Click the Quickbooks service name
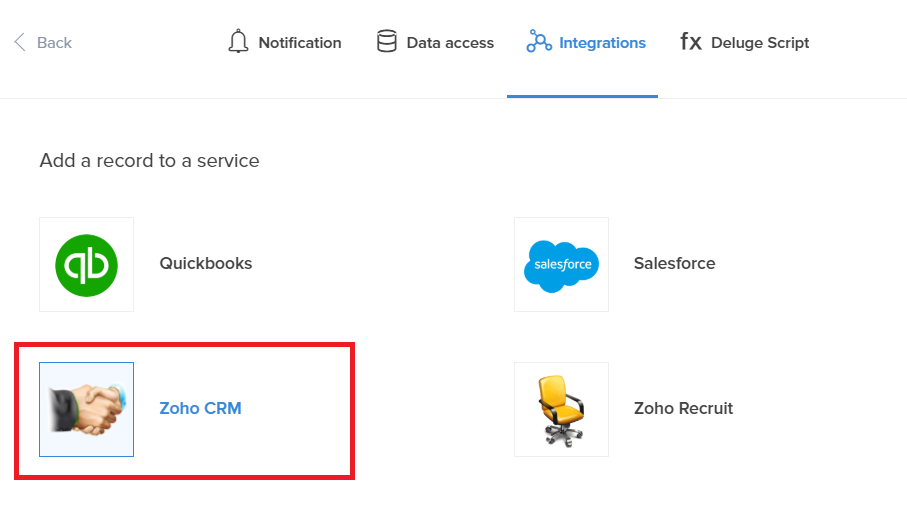The image size is (907, 511). pos(206,264)
